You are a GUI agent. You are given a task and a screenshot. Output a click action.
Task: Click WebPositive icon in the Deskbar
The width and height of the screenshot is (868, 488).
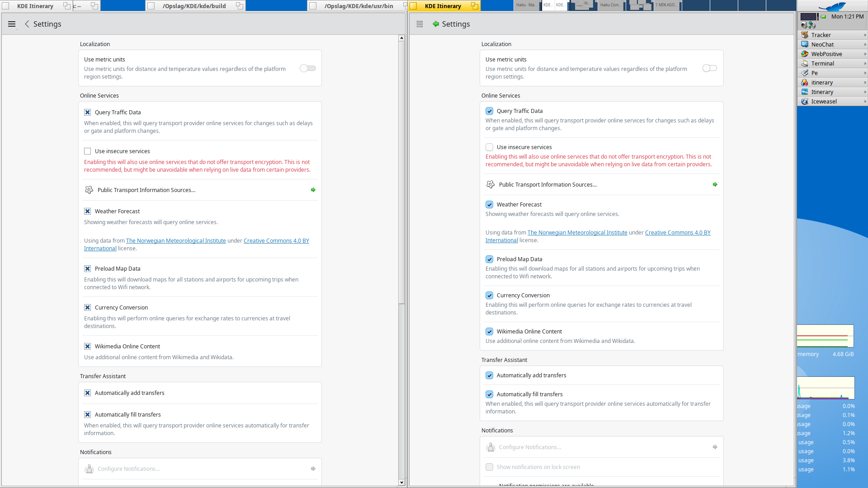pyautogui.click(x=805, y=54)
